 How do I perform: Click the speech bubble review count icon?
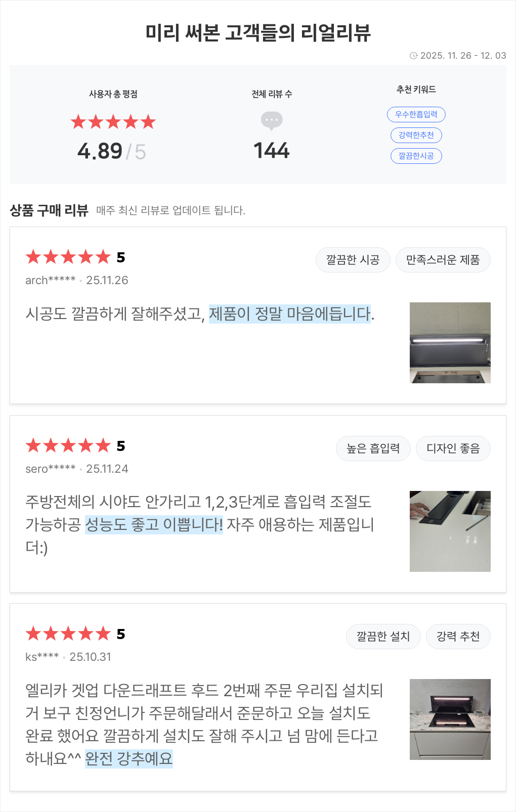(272, 120)
